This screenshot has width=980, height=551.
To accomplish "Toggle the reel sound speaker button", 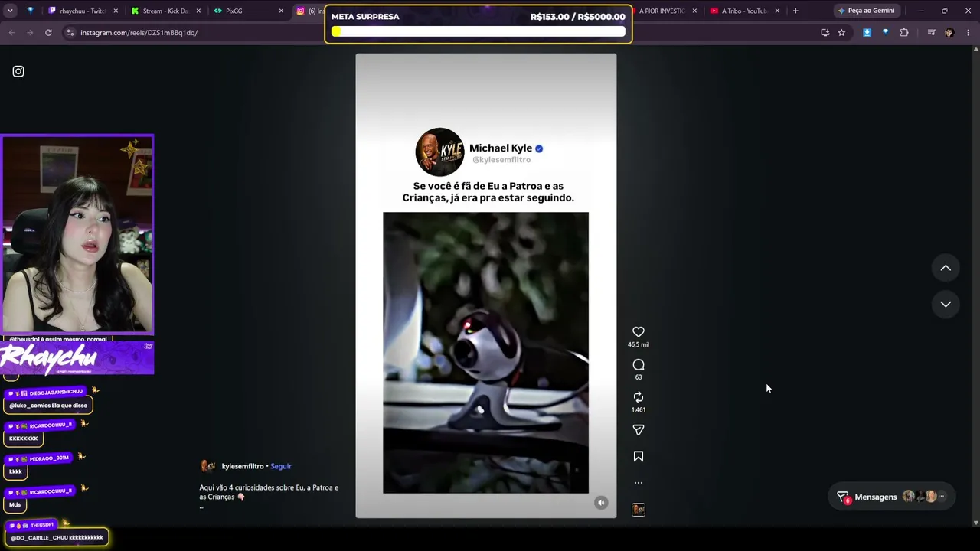I will point(601,503).
